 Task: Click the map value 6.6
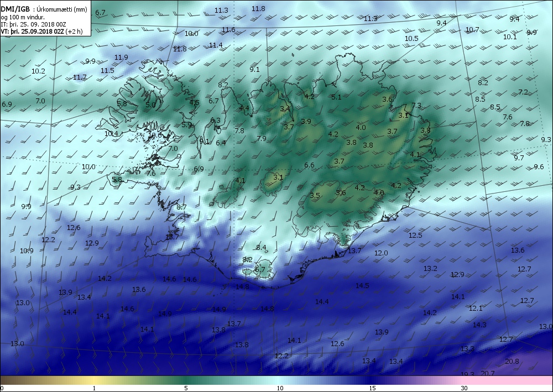tap(309, 165)
